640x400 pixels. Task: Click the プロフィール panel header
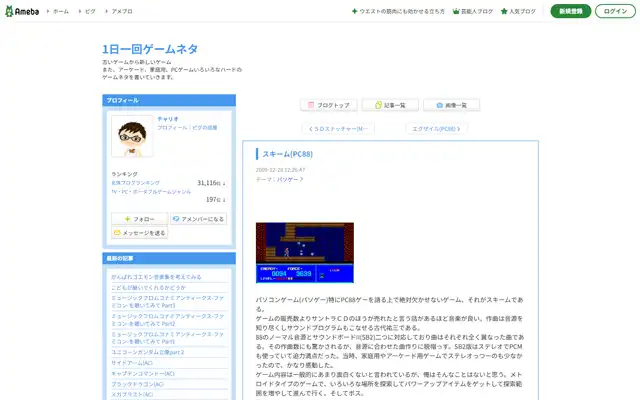(x=169, y=100)
